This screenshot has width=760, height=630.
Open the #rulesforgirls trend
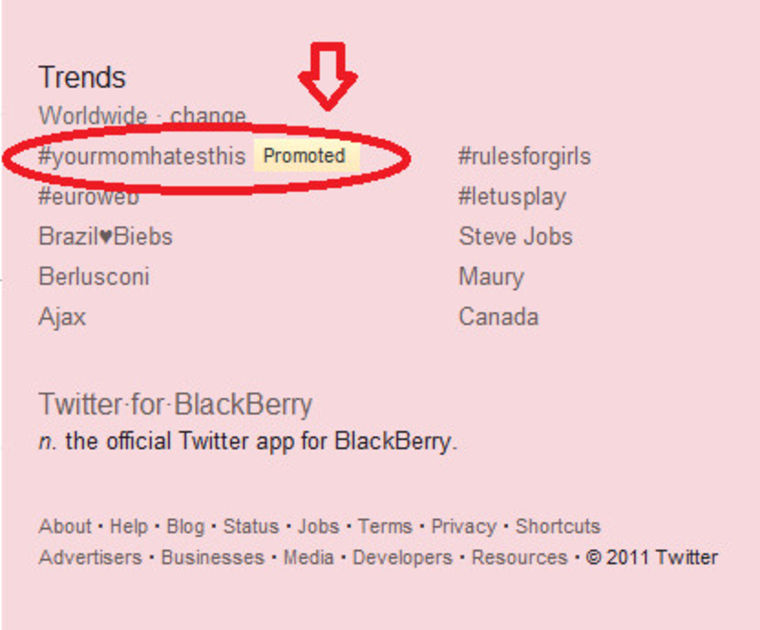pos(524,157)
